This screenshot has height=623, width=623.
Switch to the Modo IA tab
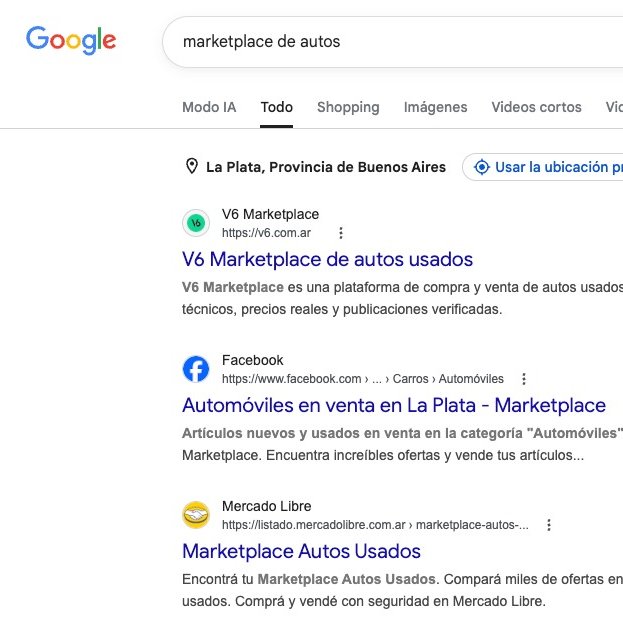[x=209, y=107]
